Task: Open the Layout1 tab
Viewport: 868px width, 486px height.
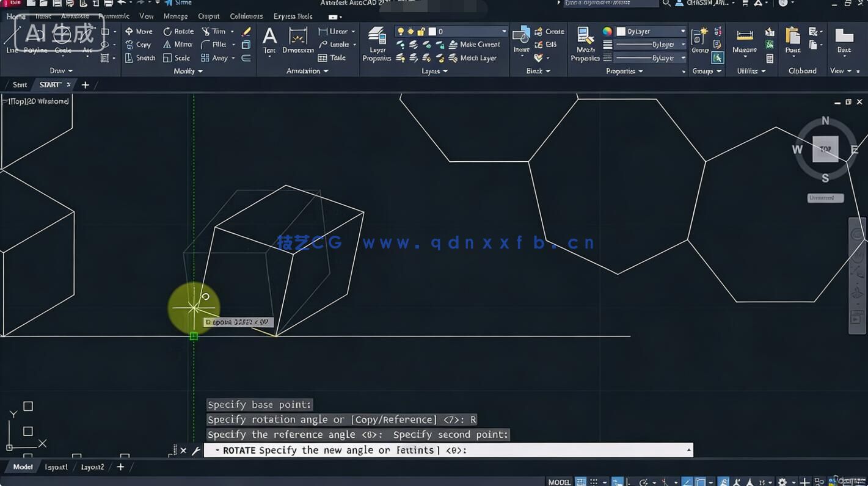Action: click(x=56, y=466)
